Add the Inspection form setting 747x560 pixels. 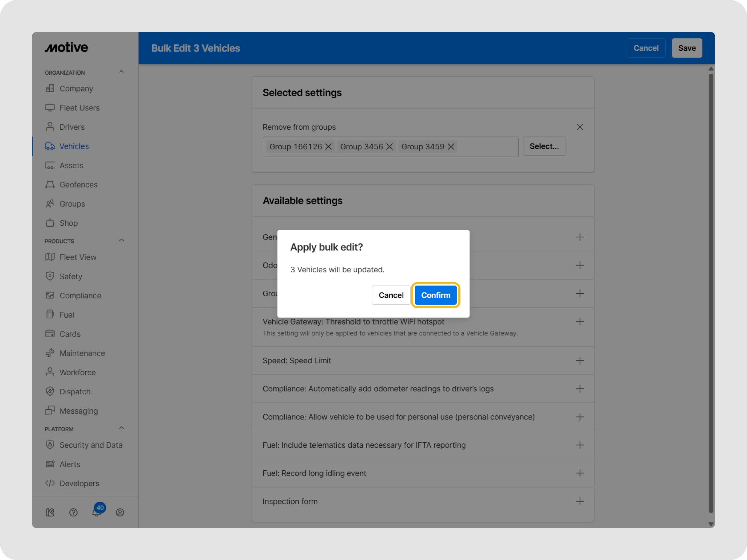579,501
